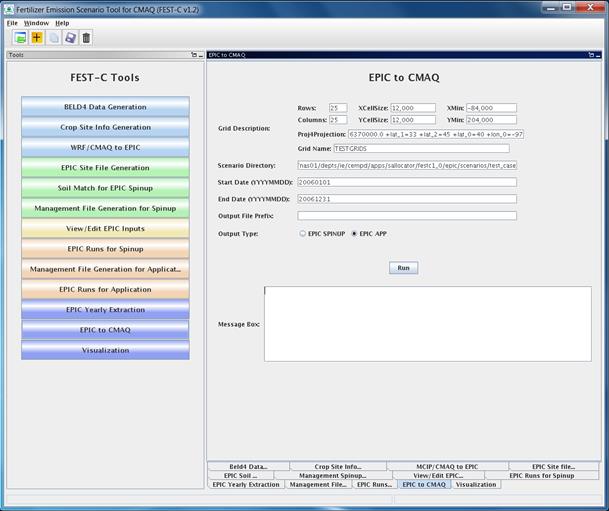Click the save scenario floppy disk icon
The image size is (609, 511).
click(70, 38)
